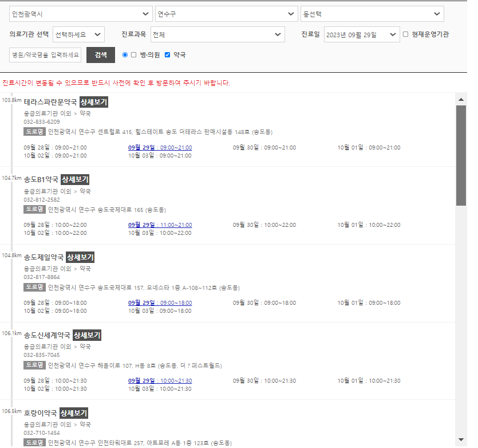Open 상세보기 for 테라스파란문약국
The height and width of the screenshot is (448, 478).
click(x=94, y=102)
